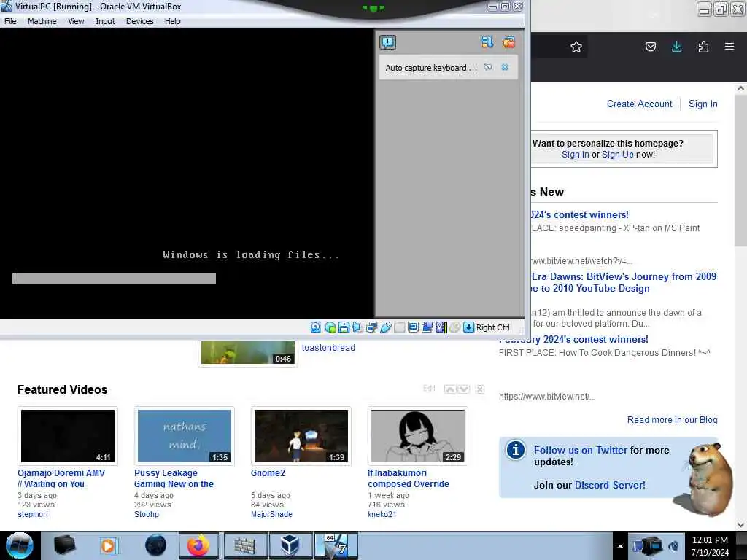This screenshot has width=747, height=560.
Task: Click Sign Up in the personalize homepage box
Action: (618, 155)
